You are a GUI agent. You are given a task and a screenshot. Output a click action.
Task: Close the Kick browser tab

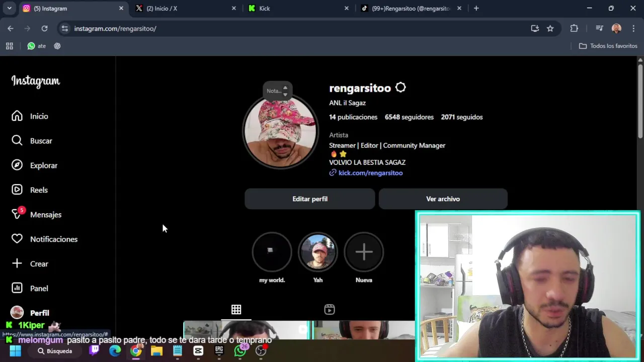347,9
